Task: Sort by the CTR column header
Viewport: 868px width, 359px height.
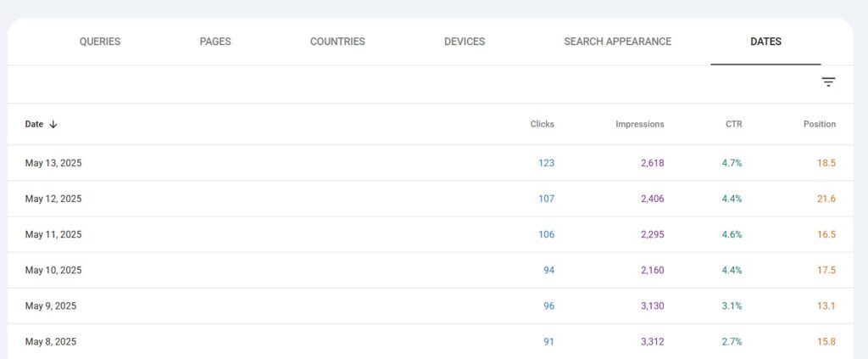Action: pos(733,124)
